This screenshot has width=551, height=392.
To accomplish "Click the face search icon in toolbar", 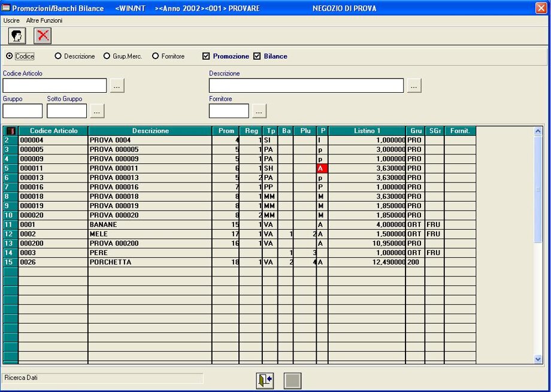I will 17,36.
